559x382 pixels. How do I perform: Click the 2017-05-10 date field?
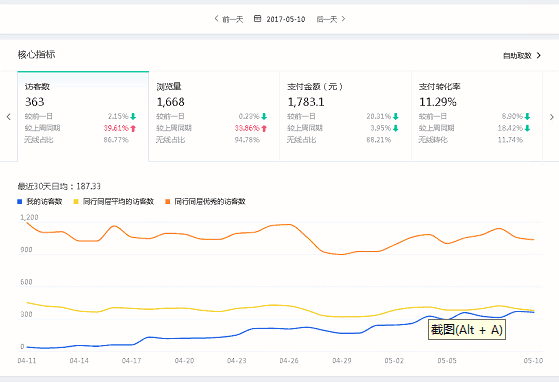(x=286, y=19)
